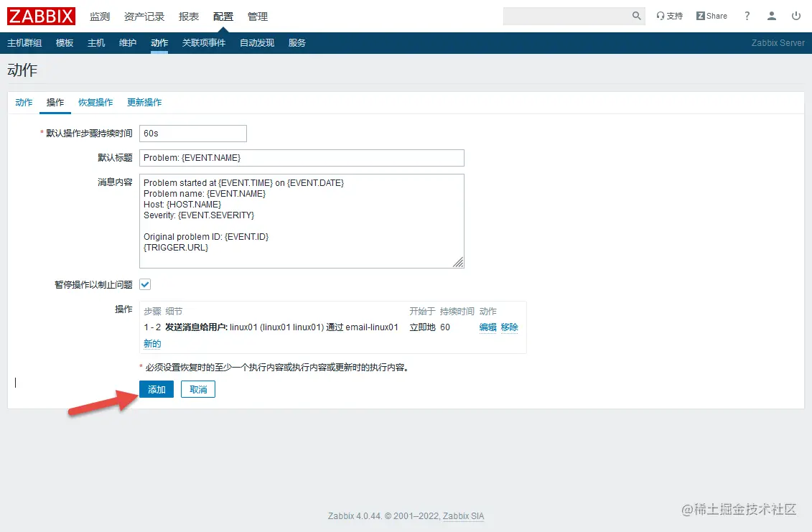
Task: Go to 模板 submenu
Action: point(64,43)
